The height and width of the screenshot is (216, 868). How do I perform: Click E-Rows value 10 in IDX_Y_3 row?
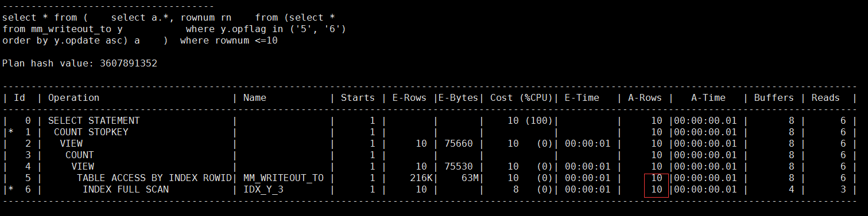pos(421,189)
